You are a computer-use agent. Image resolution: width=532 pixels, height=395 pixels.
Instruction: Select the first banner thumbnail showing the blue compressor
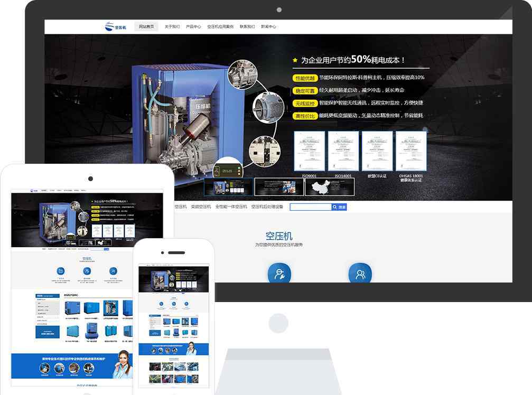(229, 187)
